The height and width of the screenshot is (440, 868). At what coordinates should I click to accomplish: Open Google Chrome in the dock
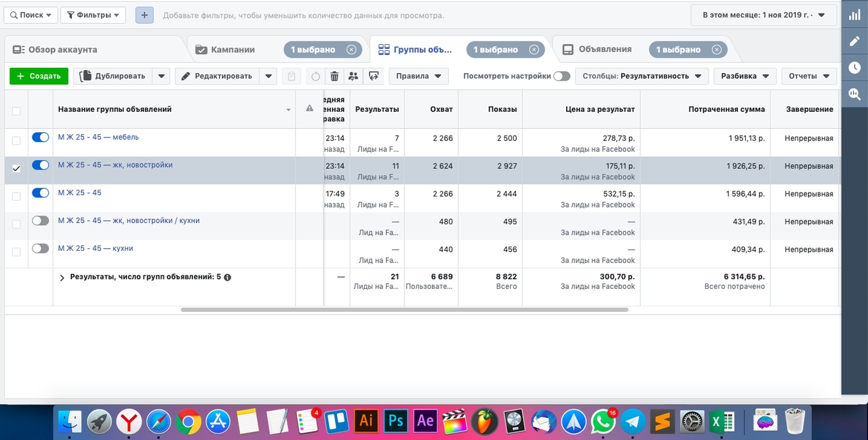click(189, 422)
